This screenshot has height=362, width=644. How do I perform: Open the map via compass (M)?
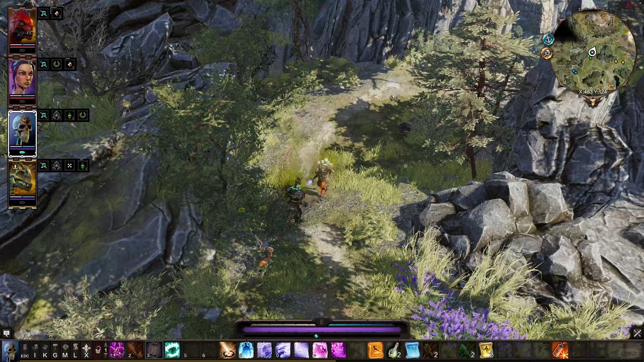coord(65,350)
